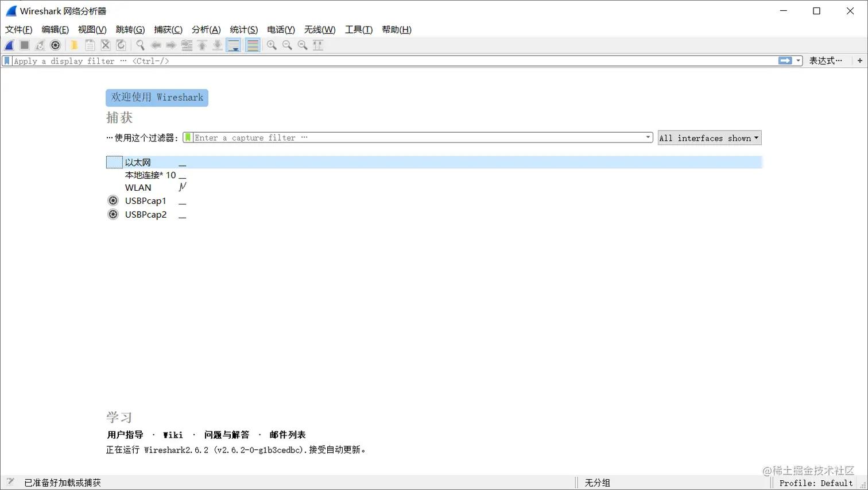Open the Wiki link
868x490 pixels.
pyautogui.click(x=173, y=435)
